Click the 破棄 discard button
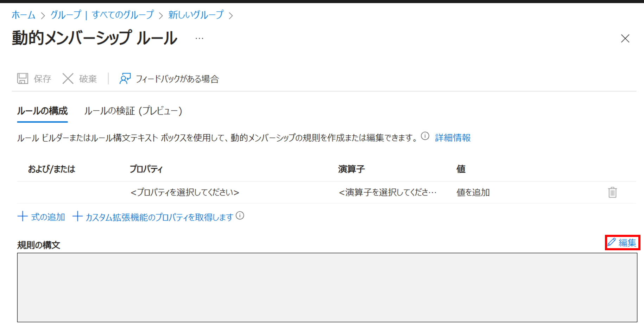Image resolution: width=644 pixels, height=335 pixels. point(80,79)
